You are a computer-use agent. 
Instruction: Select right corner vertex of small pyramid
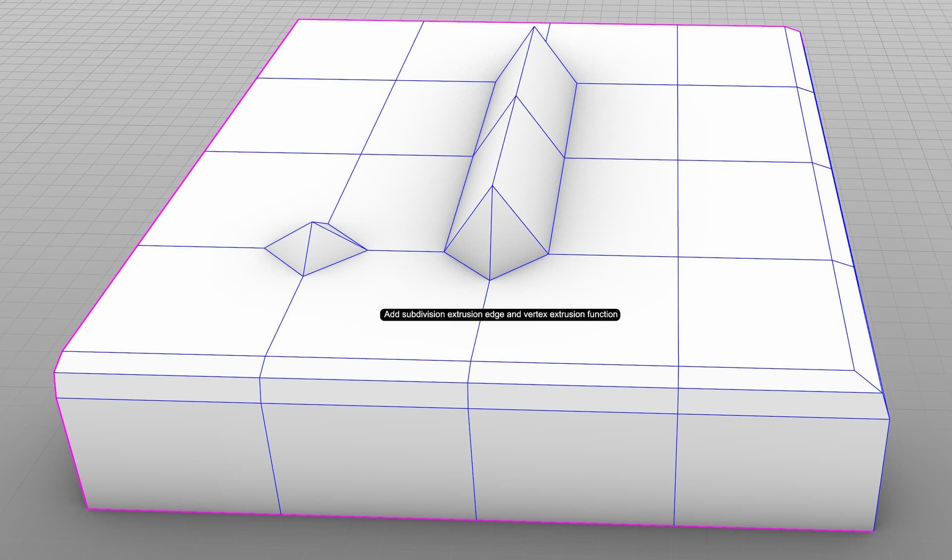click(367, 250)
